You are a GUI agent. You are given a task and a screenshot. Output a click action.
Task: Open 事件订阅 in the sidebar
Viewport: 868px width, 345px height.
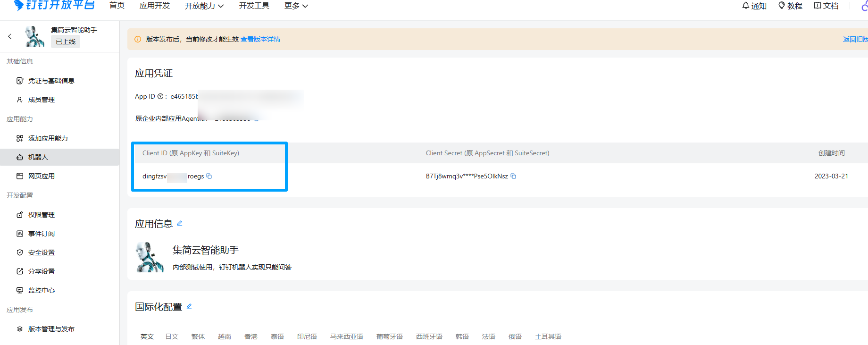point(42,234)
